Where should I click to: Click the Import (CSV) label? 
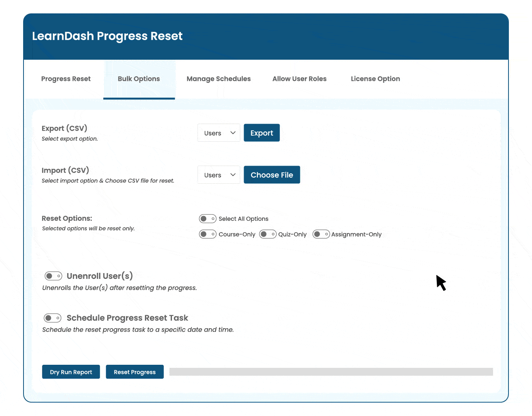click(66, 170)
